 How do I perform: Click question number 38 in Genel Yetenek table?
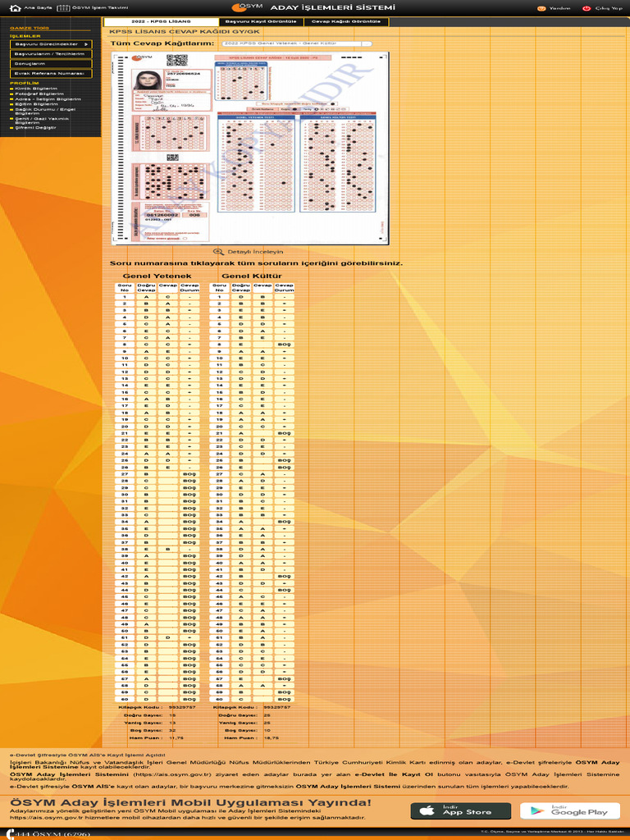[125, 549]
